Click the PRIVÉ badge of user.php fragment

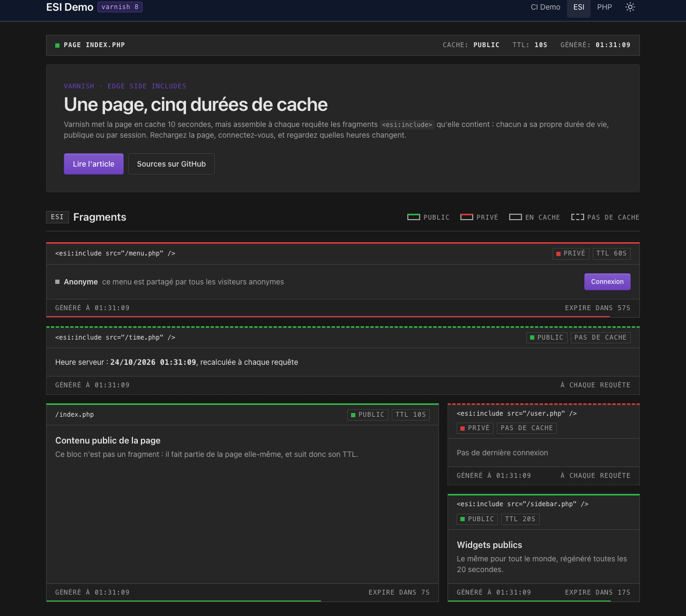click(x=475, y=428)
